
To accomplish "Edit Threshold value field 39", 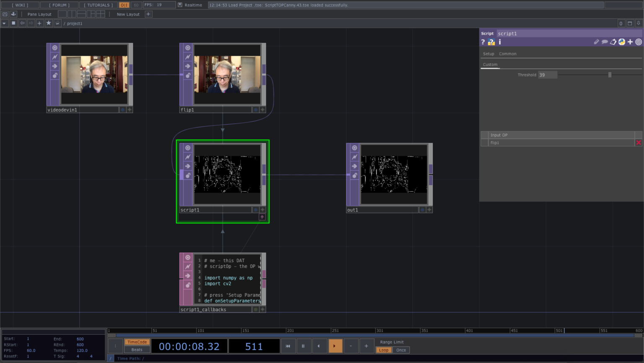I will (x=548, y=75).
